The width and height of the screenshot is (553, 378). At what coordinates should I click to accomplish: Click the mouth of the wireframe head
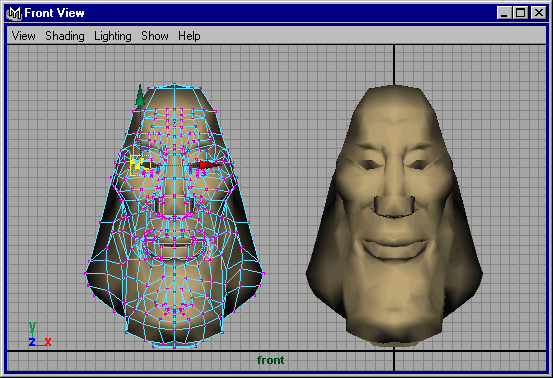click(x=174, y=244)
